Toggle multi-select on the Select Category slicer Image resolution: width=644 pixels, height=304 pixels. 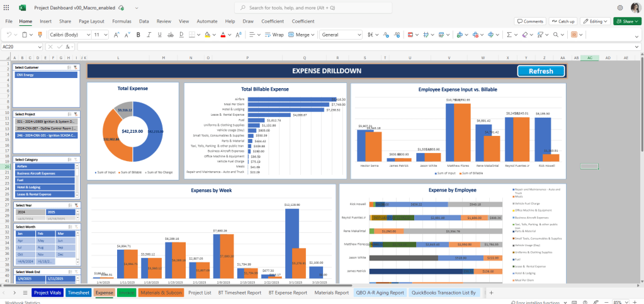(x=69, y=159)
